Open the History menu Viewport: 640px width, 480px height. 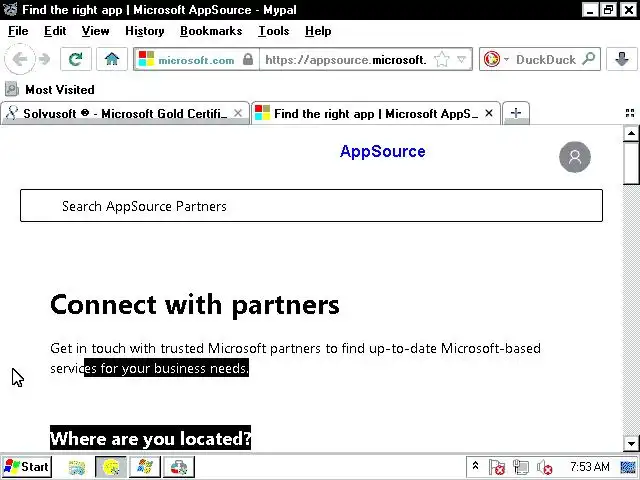point(144,31)
